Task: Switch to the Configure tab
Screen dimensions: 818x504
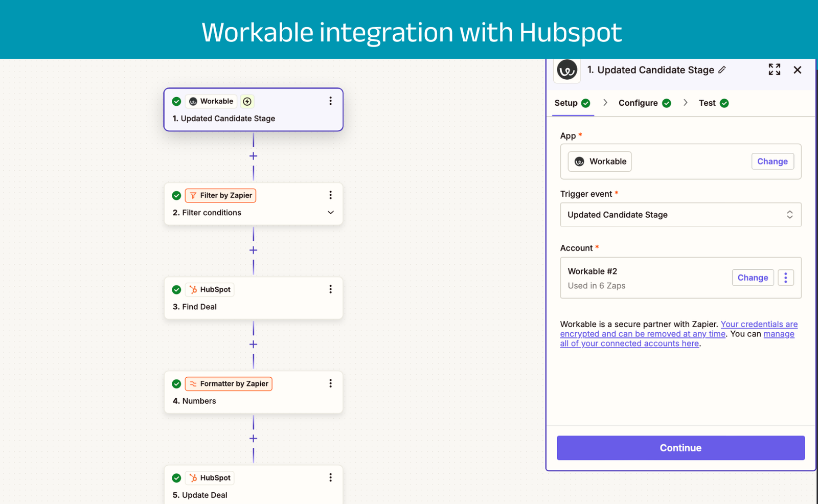Action: (x=644, y=103)
